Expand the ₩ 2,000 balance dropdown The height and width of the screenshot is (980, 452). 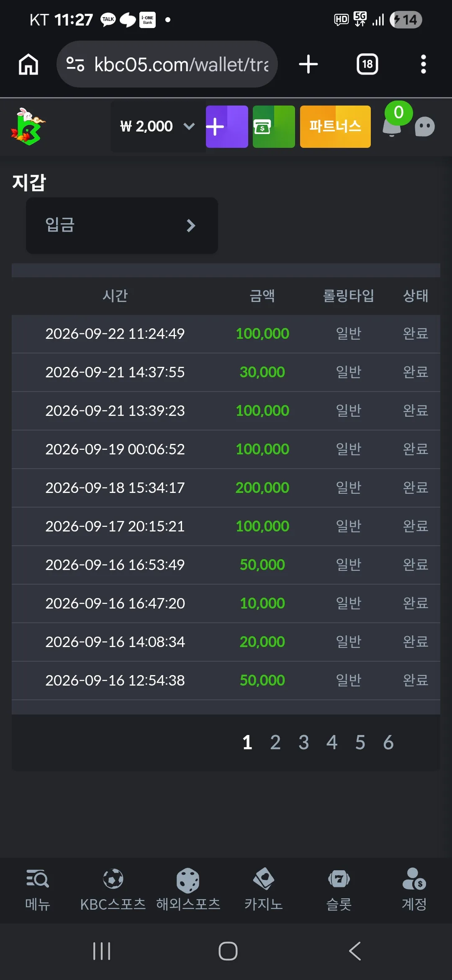tap(158, 126)
